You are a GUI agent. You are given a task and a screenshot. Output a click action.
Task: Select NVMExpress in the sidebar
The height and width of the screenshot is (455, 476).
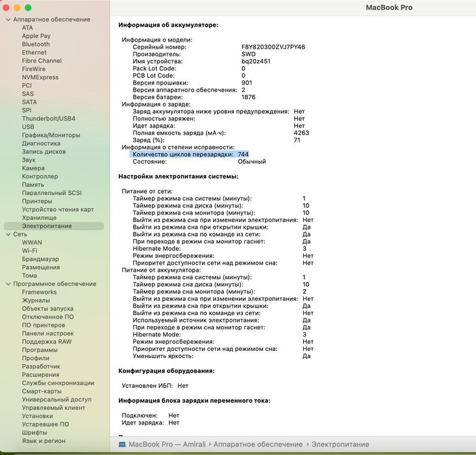click(x=40, y=77)
